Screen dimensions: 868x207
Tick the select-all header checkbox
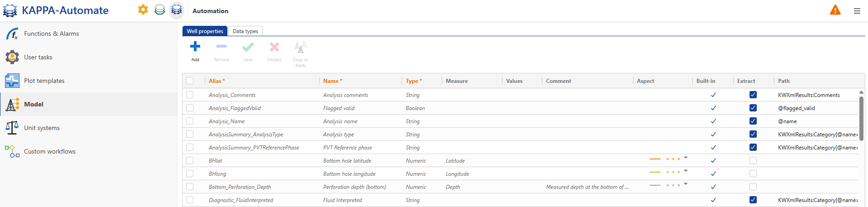click(190, 81)
